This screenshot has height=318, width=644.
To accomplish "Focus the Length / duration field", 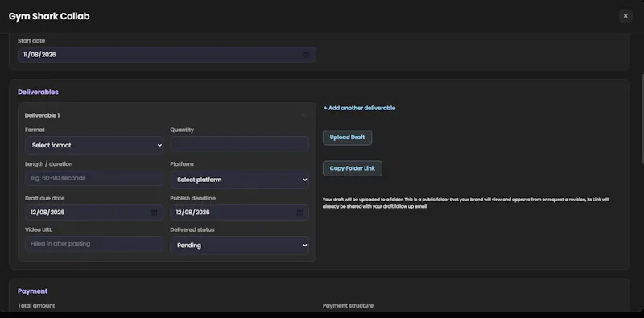I will pyautogui.click(x=94, y=178).
